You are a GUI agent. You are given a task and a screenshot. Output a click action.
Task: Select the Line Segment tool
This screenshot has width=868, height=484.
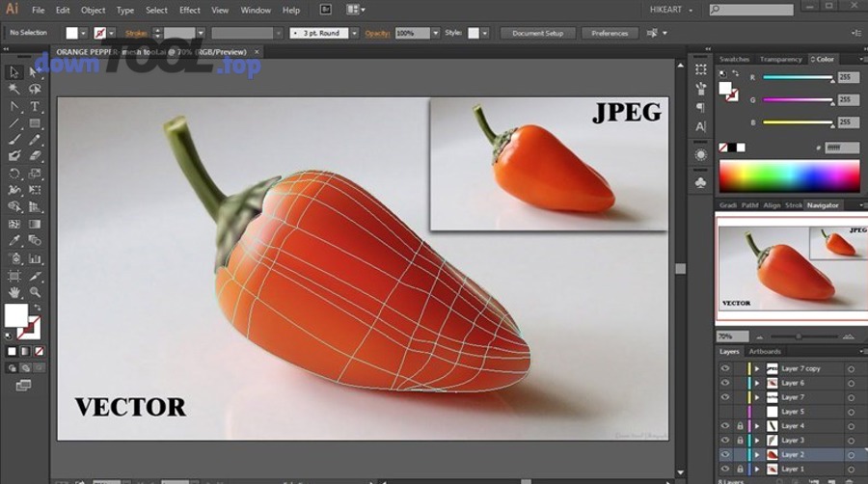pyautogui.click(x=14, y=123)
